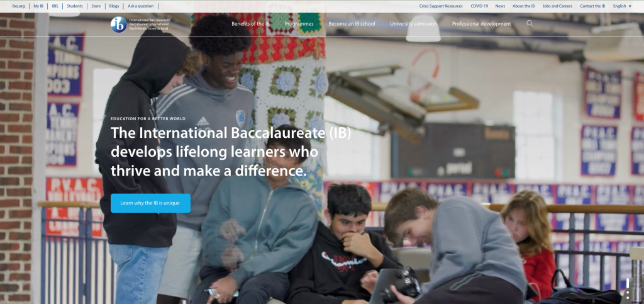Select the second carousel slide dot
Viewport: 644px width, 304px height.
(628, 293)
